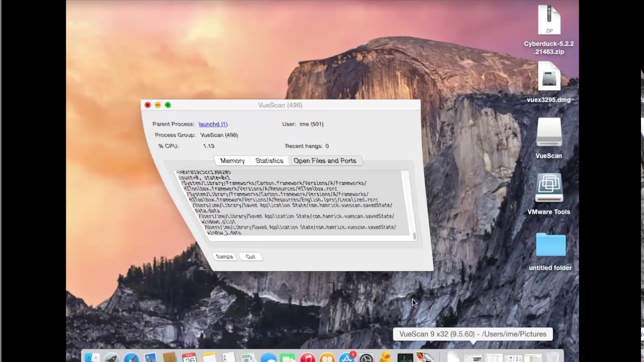Switch to Open Files and Ports tab
Image resolution: width=644 pixels, height=362 pixels.
[325, 160]
